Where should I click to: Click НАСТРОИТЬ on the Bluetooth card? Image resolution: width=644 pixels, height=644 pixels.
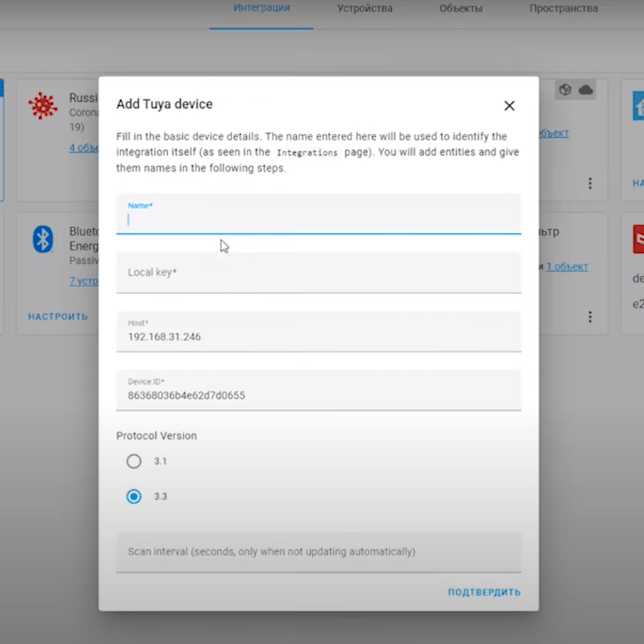[58, 317]
